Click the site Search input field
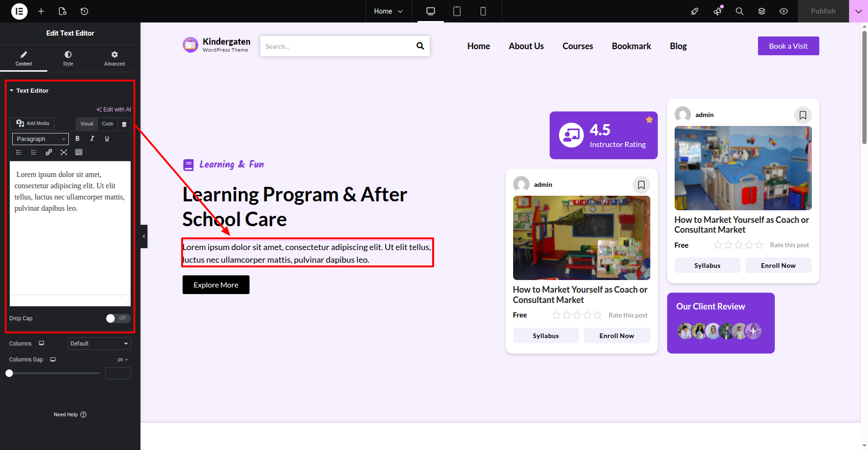The width and height of the screenshot is (868, 450). click(x=337, y=46)
